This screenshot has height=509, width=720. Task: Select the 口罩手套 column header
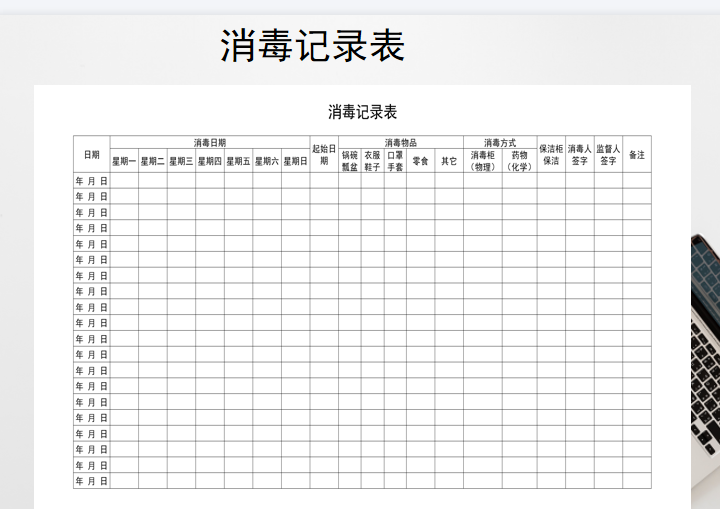(x=395, y=161)
